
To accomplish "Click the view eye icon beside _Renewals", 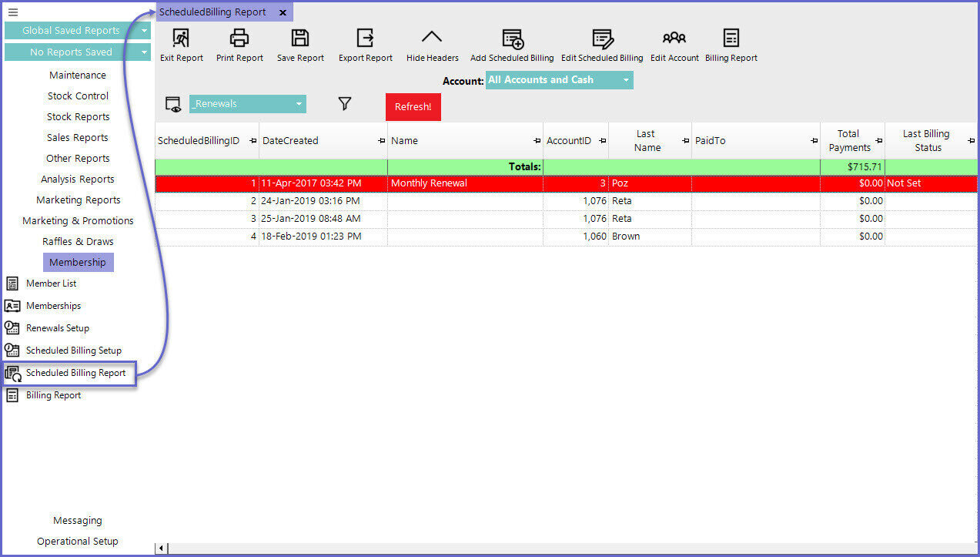I will tap(173, 105).
